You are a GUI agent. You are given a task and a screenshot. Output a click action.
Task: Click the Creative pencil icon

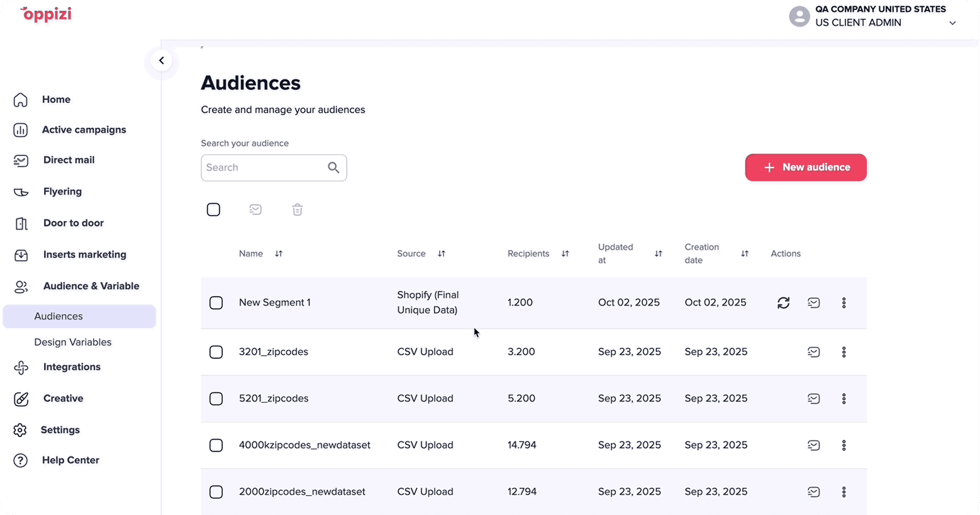pyautogui.click(x=21, y=399)
